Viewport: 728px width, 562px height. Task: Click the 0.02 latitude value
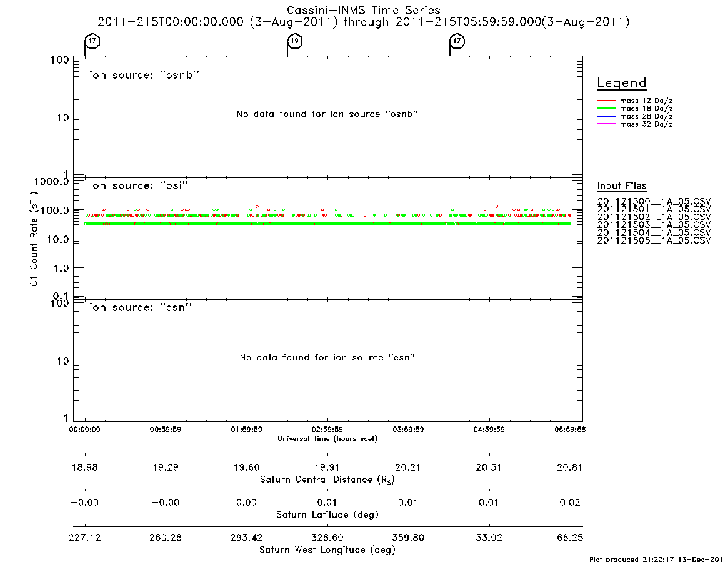pos(570,503)
